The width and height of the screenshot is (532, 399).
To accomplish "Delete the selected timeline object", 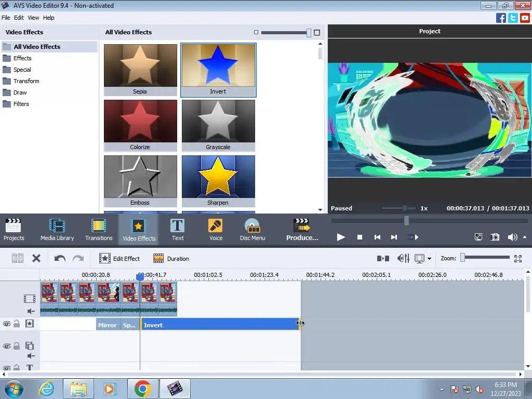I will coord(36,259).
